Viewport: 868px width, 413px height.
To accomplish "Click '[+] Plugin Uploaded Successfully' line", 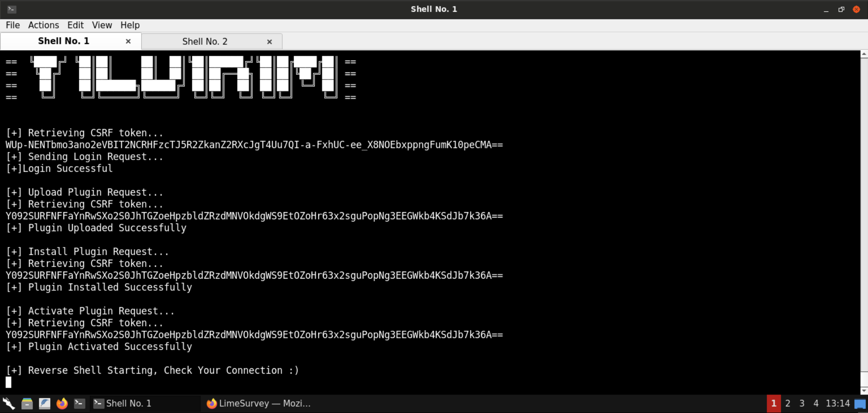I will [96, 228].
